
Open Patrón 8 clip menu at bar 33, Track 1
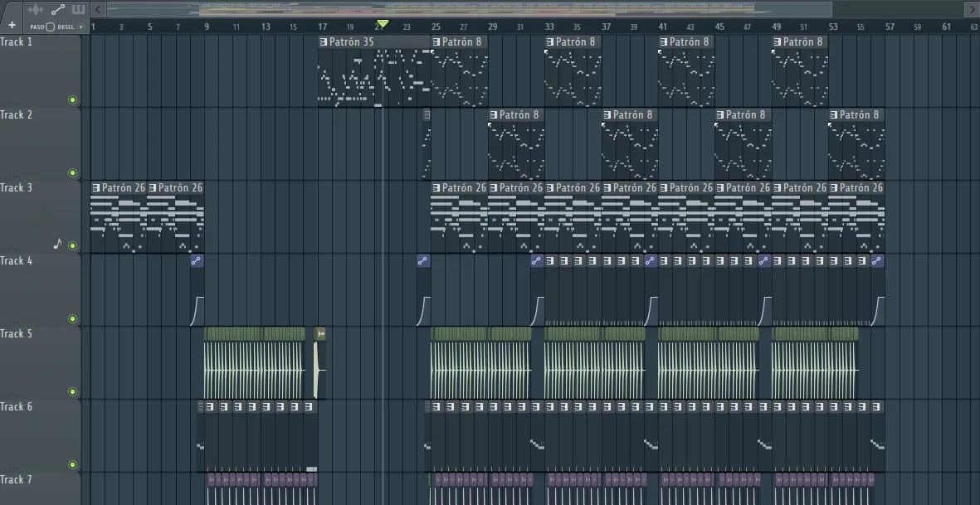550,41
